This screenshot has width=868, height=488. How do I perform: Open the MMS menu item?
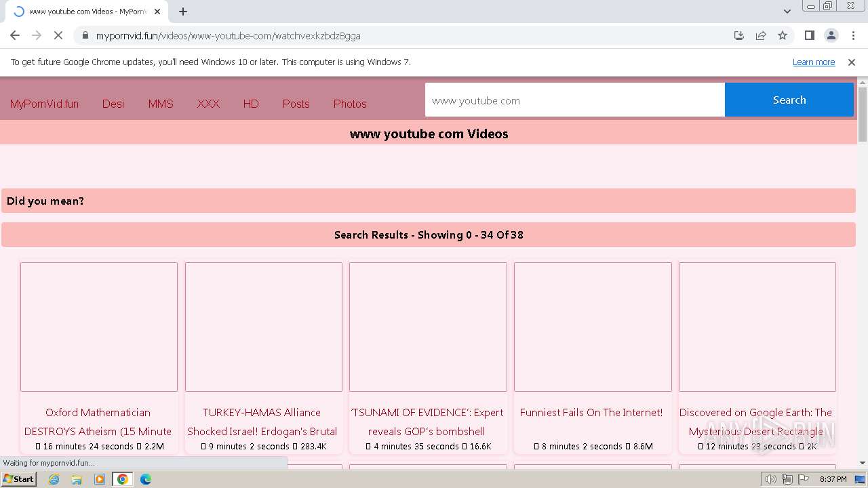tap(161, 104)
